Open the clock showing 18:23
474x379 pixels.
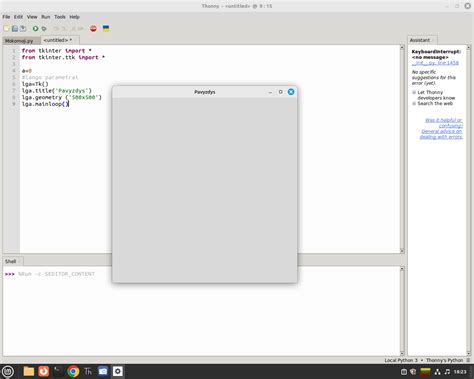[460, 372]
